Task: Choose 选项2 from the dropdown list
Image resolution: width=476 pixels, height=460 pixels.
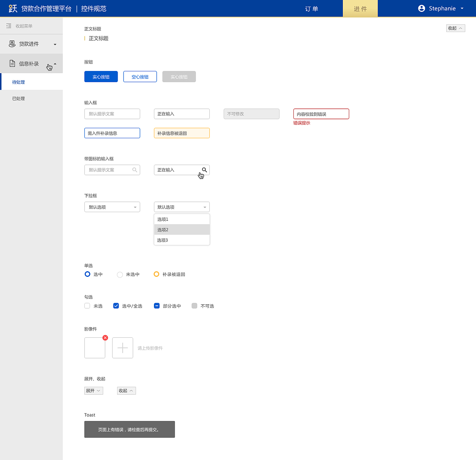Action: tap(182, 230)
